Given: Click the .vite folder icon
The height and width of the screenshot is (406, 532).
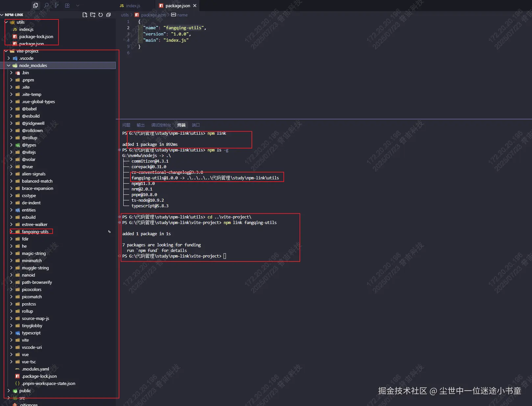Looking at the screenshot, I should pyautogui.click(x=18, y=87).
